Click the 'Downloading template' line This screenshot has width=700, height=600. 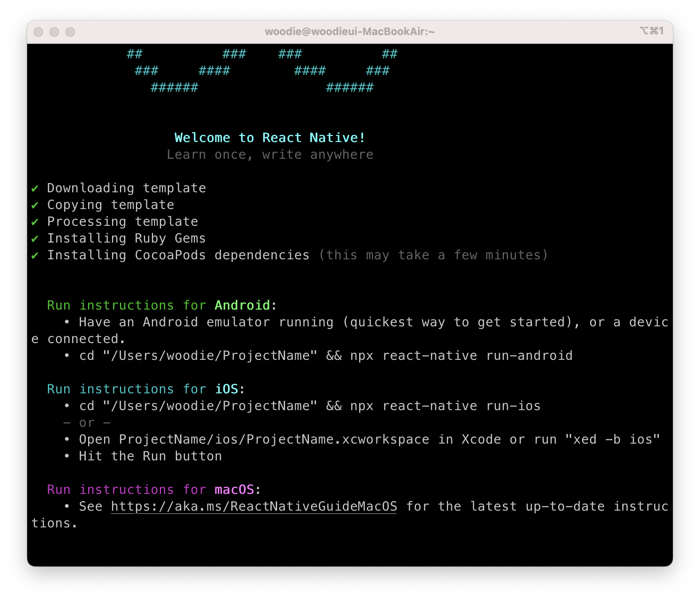(126, 188)
